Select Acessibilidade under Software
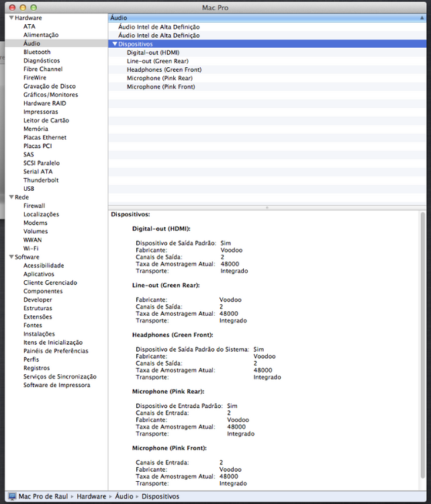The image size is (431, 504). [44, 265]
